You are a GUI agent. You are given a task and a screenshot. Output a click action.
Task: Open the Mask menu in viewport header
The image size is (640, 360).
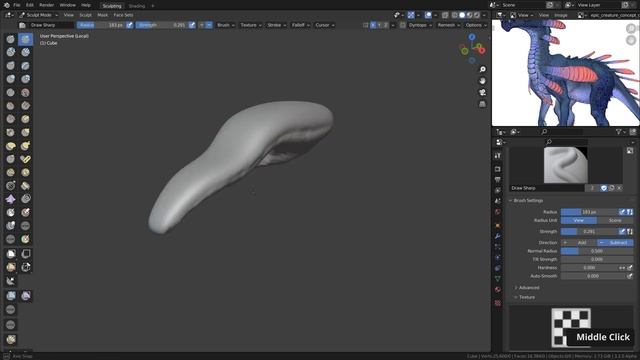point(102,15)
